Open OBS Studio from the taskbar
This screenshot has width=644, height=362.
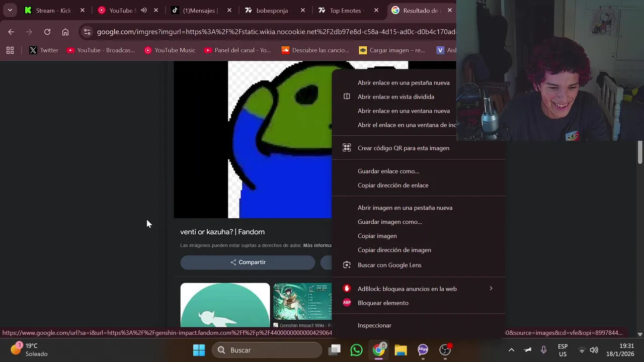click(445, 350)
